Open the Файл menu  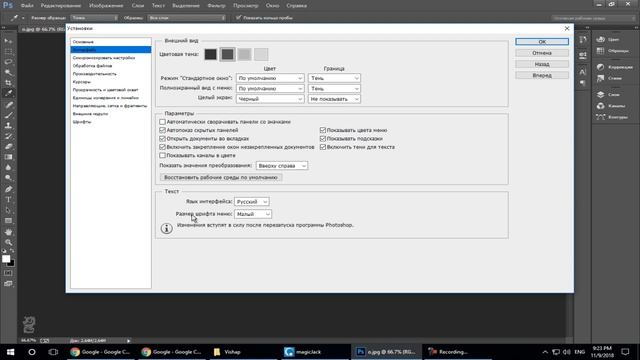(27, 6)
